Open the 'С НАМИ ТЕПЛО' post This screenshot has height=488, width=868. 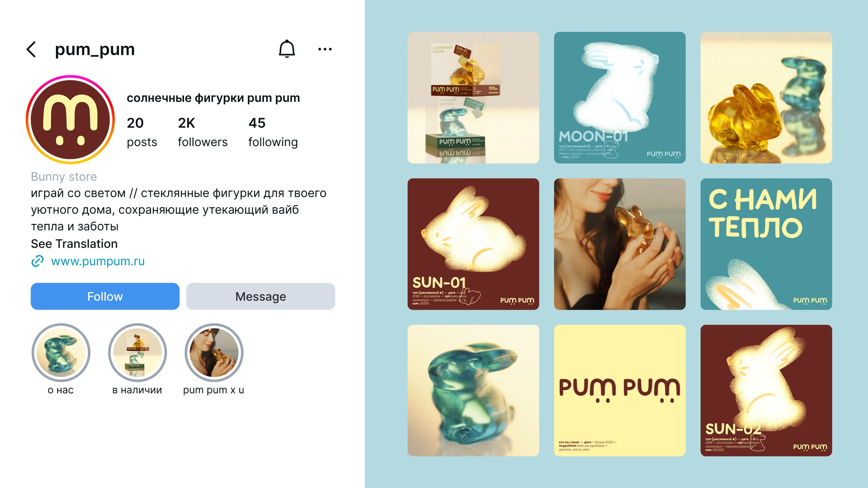pos(766,244)
